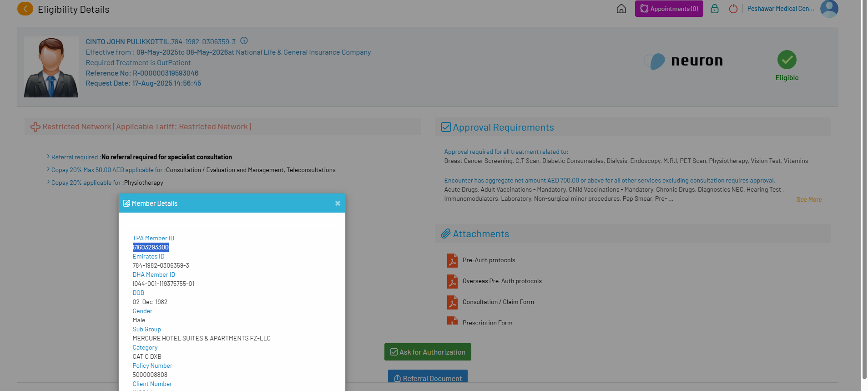Click DOB value 02-Dec-1982
This screenshot has height=391, width=868.
pyautogui.click(x=150, y=302)
